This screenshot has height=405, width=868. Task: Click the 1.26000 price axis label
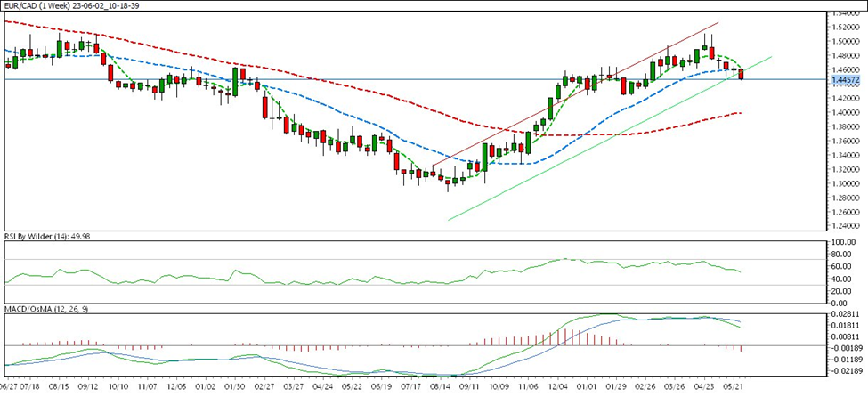pos(846,213)
